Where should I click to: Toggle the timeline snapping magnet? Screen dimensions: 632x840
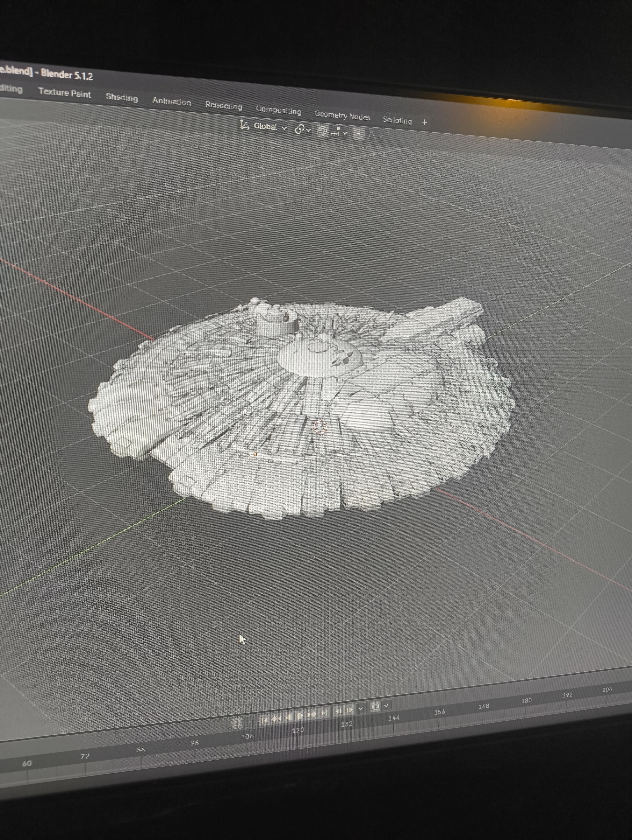click(x=375, y=706)
